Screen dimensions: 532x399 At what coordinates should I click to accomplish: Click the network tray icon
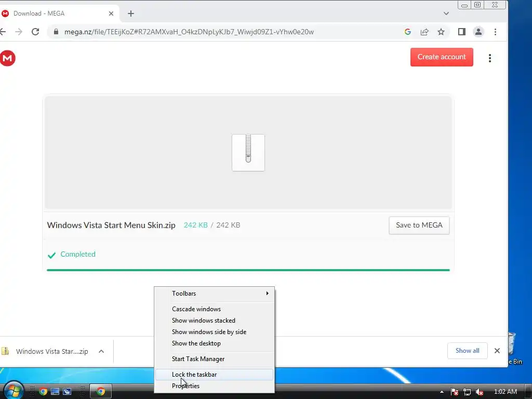[x=467, y=392]
